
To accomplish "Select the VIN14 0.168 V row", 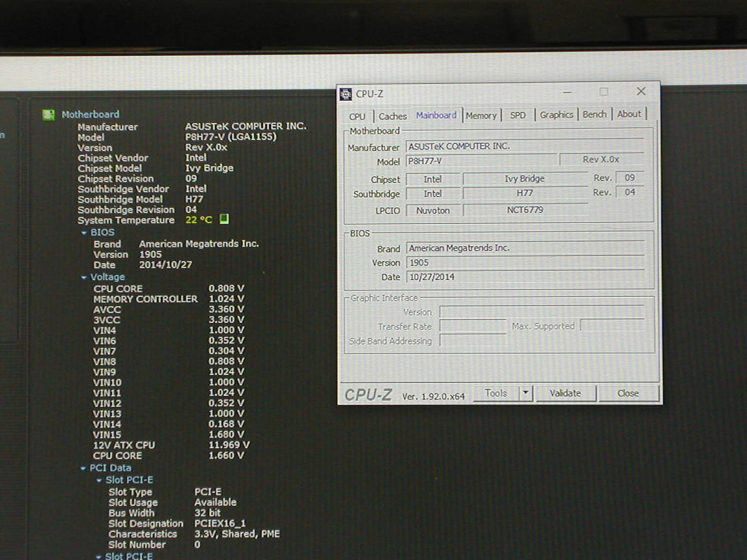I will tap(169, 424).
